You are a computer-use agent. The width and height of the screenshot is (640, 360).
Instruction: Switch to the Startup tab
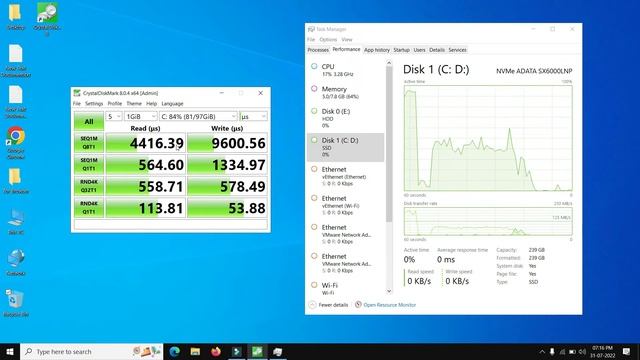401,50
